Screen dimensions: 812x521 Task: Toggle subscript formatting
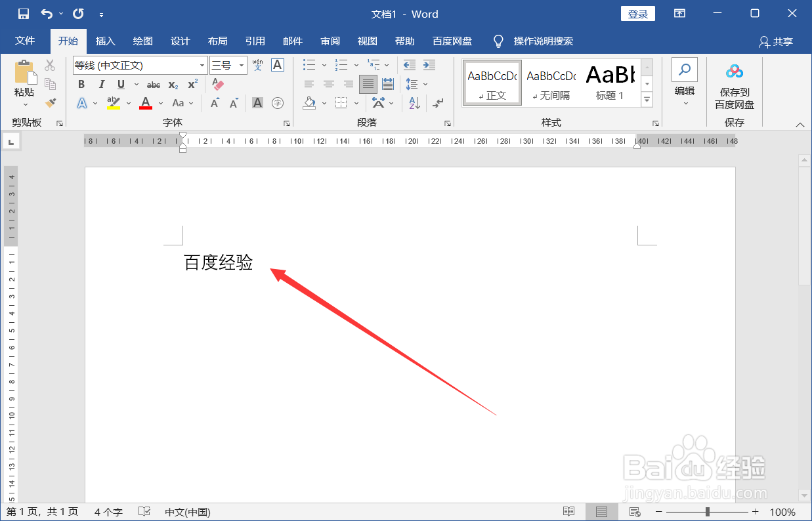[173, 85]
